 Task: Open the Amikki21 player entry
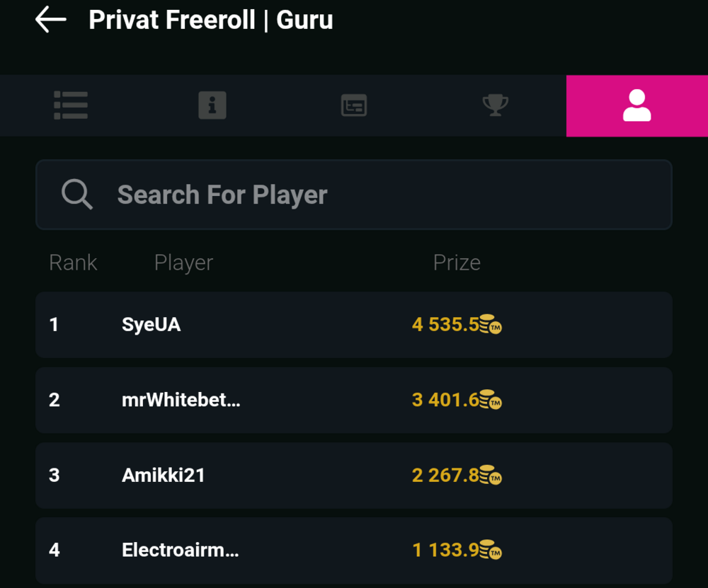(354, 475)
